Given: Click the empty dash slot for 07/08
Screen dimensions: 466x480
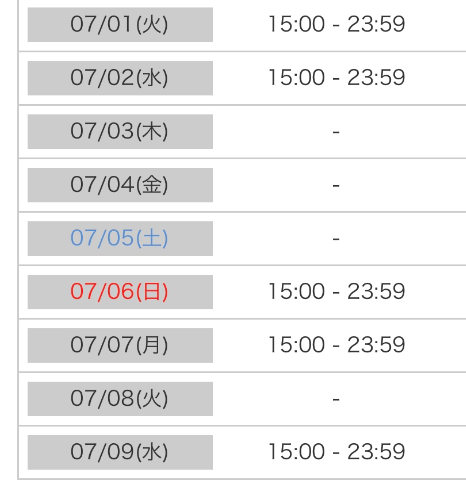Looking at the screenshot, I should (x=336, y=399).
